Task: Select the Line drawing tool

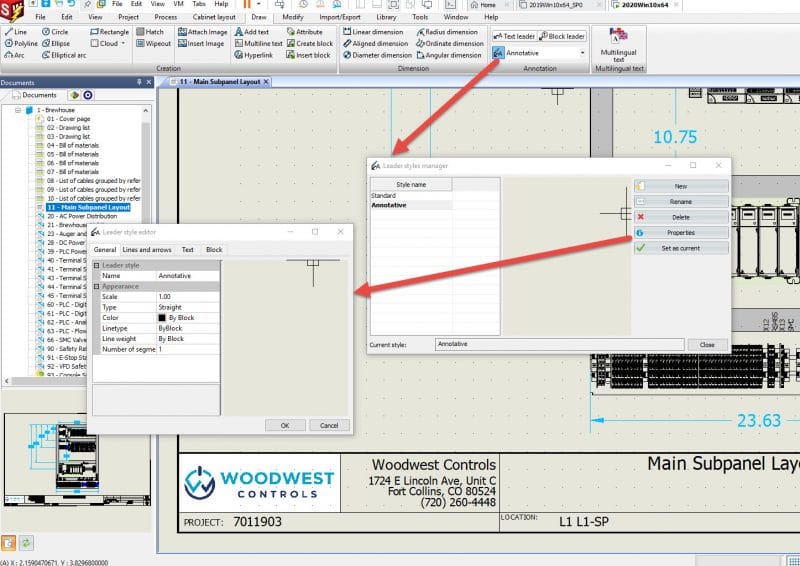Action: coord(15,32)
